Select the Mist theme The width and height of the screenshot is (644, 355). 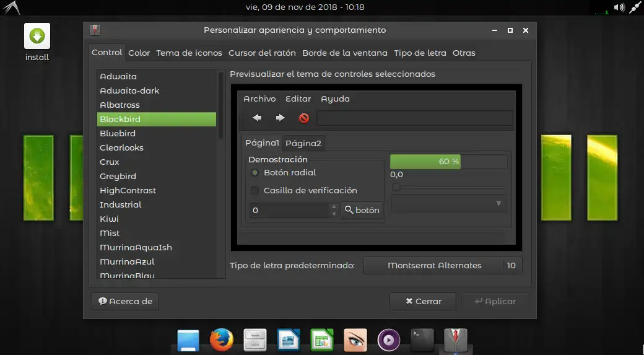point(157,233)
